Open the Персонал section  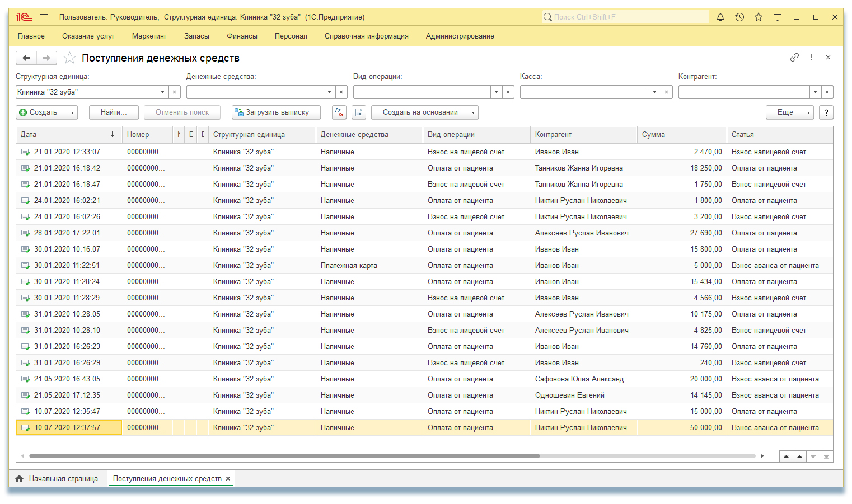pos(291,36)
